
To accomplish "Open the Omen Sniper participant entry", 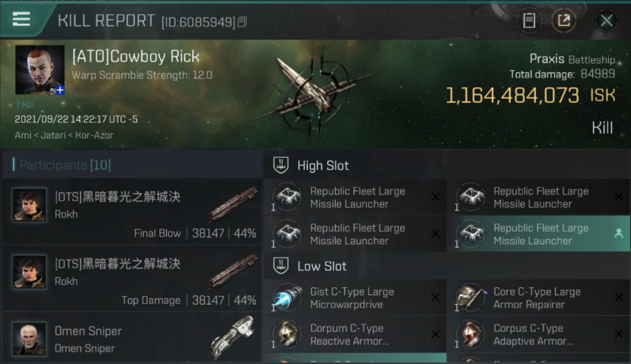I will pos(132,337).
